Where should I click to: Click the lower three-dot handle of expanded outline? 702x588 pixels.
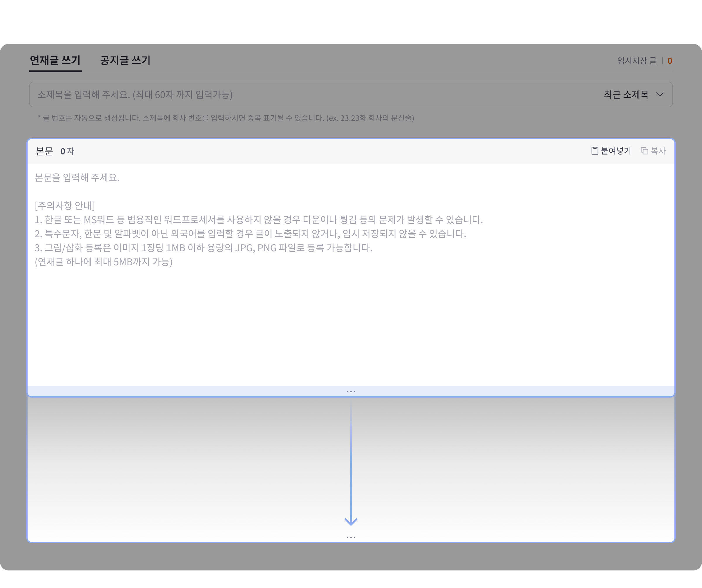tap(351, 537)
